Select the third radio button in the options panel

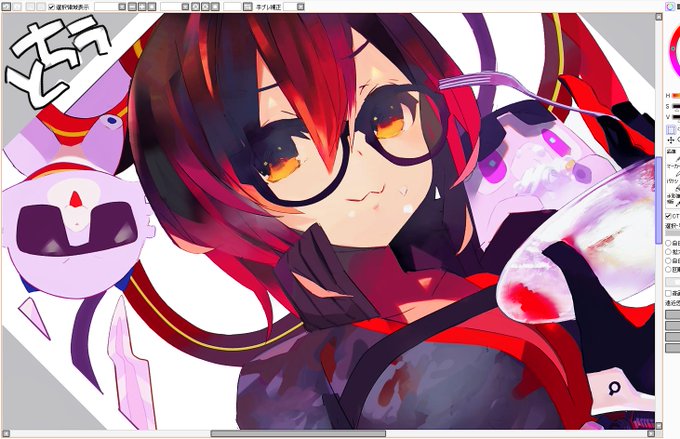pyautogui.click(x=668, y=260)
